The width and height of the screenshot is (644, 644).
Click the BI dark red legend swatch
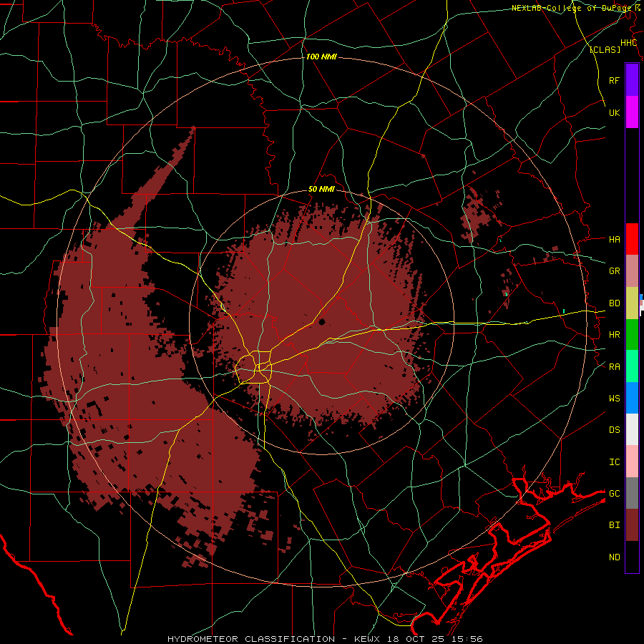click(632, 525)
